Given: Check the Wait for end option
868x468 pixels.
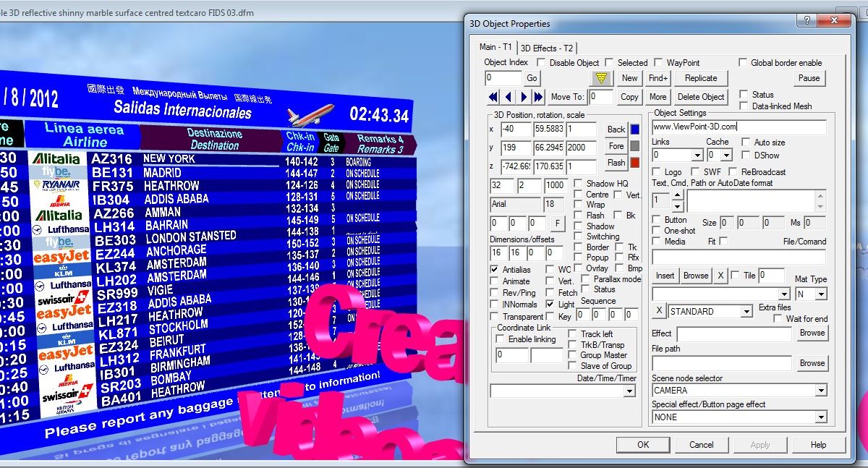Looking at the screenshot, I should pyautogui.click(x=778, y=319).
